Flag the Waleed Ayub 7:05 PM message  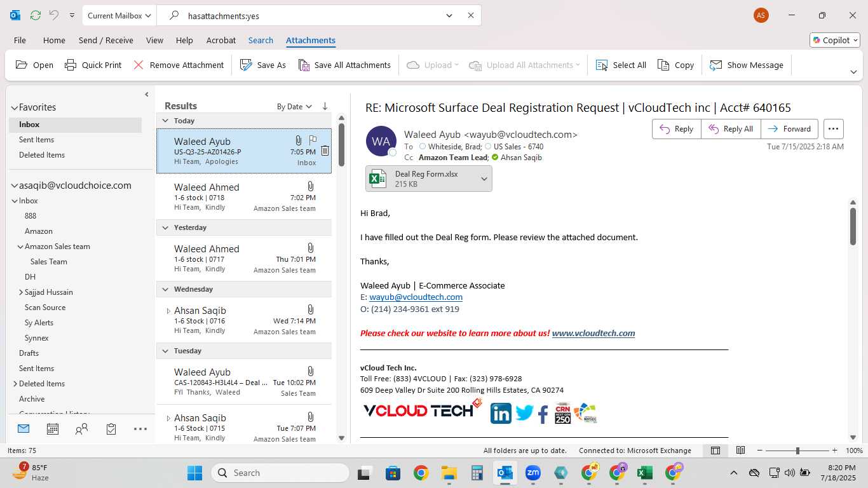tap(313, 140)
